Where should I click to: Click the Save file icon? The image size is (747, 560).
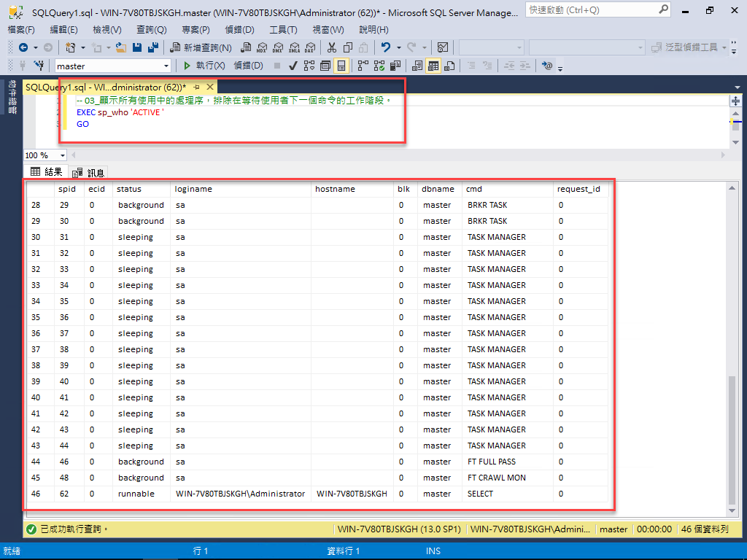[137, 47]
